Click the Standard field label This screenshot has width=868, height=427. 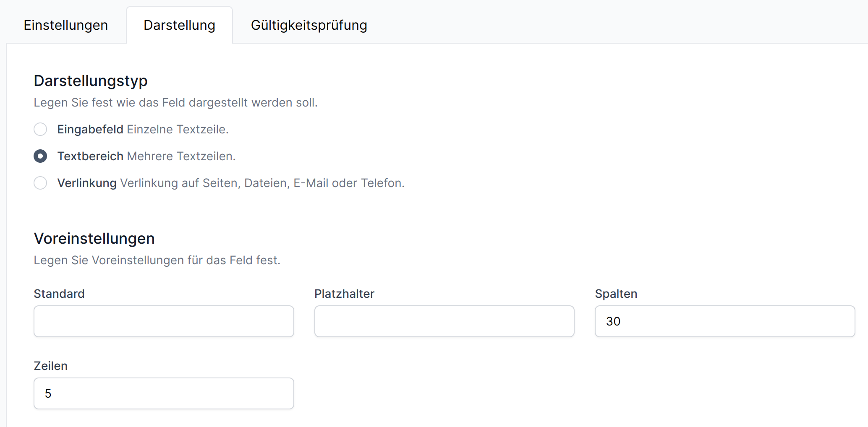coord(59,294)
